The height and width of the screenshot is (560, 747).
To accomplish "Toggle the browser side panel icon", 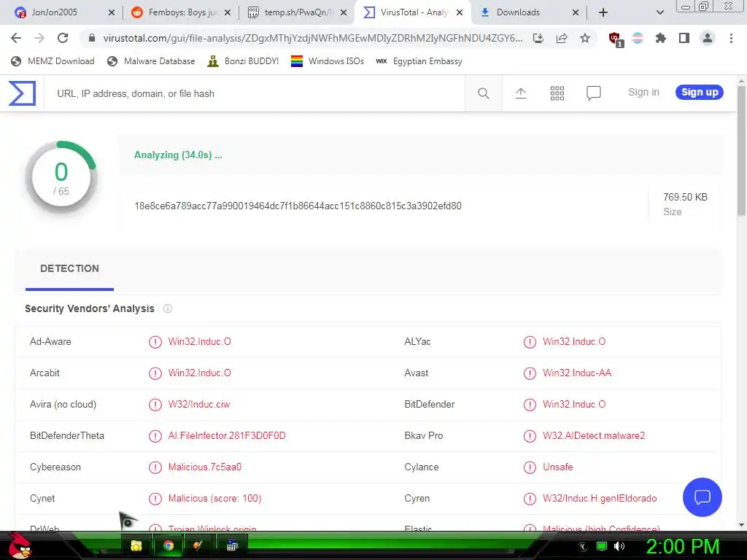I will pos(684,38).
